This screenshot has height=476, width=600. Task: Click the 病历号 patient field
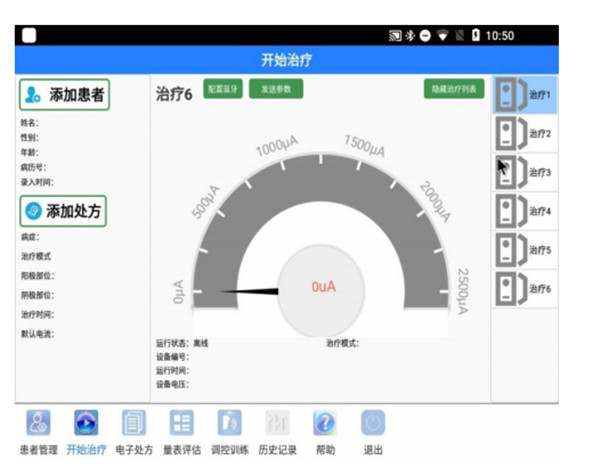(x=33, y=167)
